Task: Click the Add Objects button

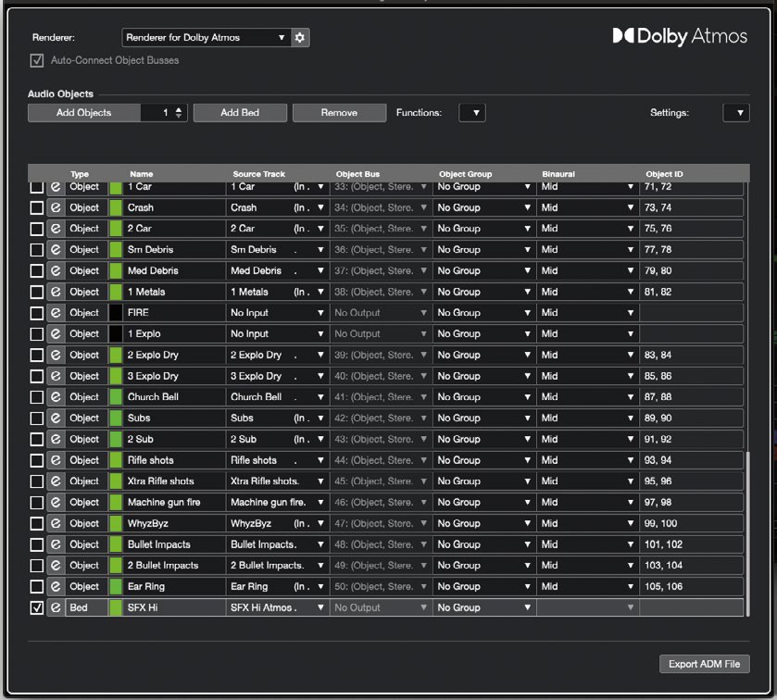Action: (x=83, y=113)
